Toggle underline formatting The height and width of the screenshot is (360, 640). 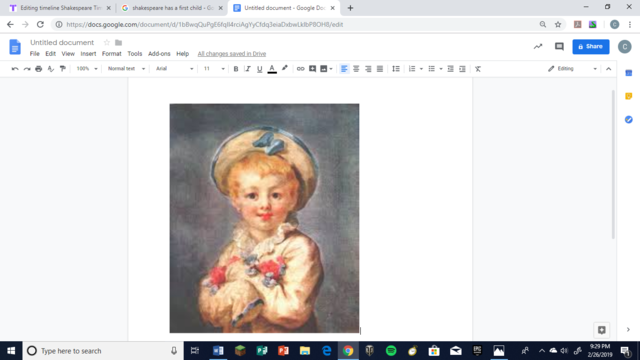[259, 69]
